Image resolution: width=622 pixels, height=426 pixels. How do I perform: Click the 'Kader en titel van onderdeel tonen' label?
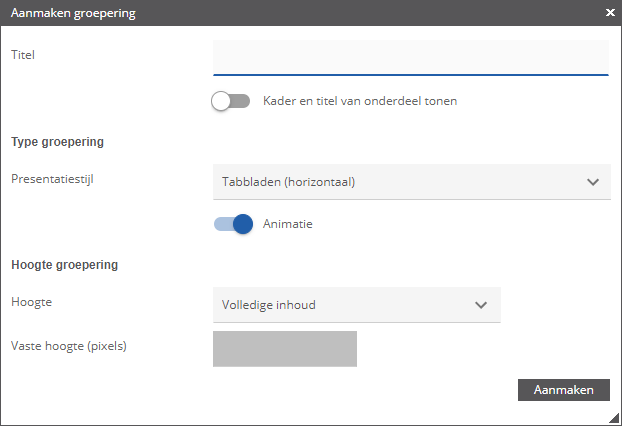[360, 101]
